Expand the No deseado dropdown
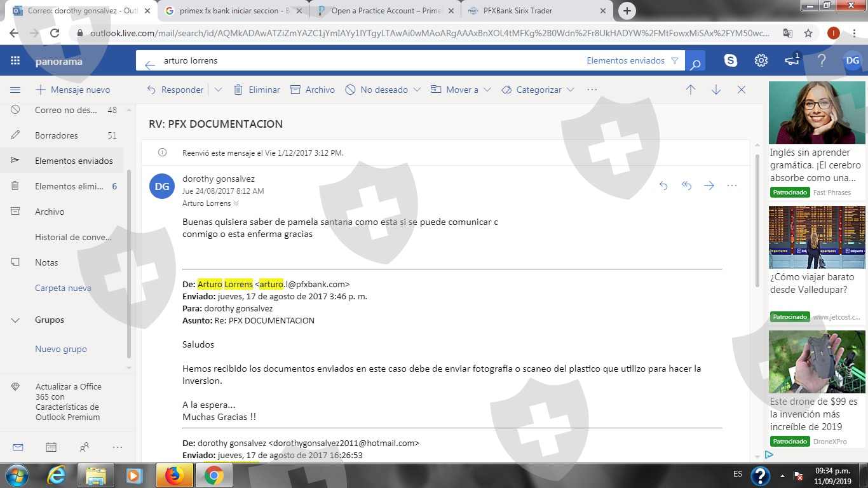The image size is (868, 488). [417, 90]
